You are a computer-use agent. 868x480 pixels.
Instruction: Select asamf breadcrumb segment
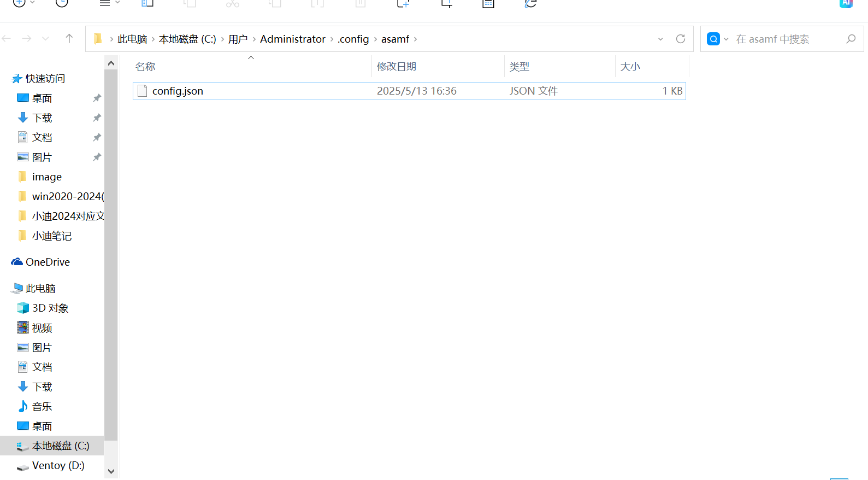pyautogui.click(x=395, y=39)
